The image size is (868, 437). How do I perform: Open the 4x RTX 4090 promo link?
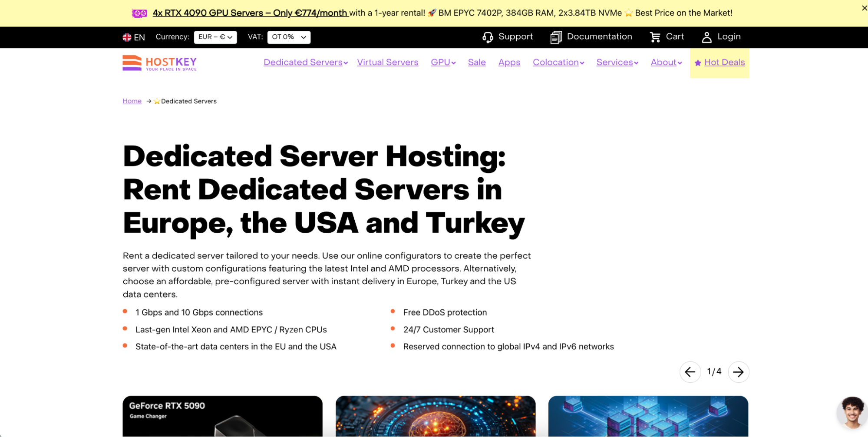[x=249, y=13]
